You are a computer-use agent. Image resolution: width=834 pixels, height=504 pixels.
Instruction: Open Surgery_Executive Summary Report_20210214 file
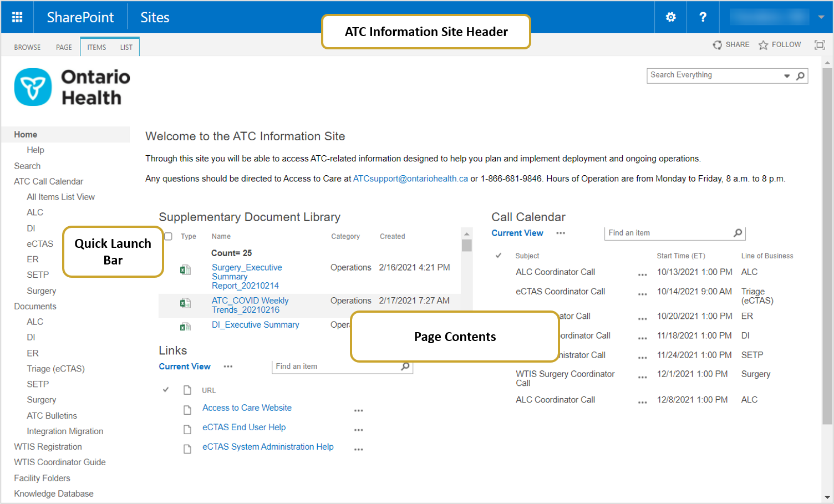(247, 276)
